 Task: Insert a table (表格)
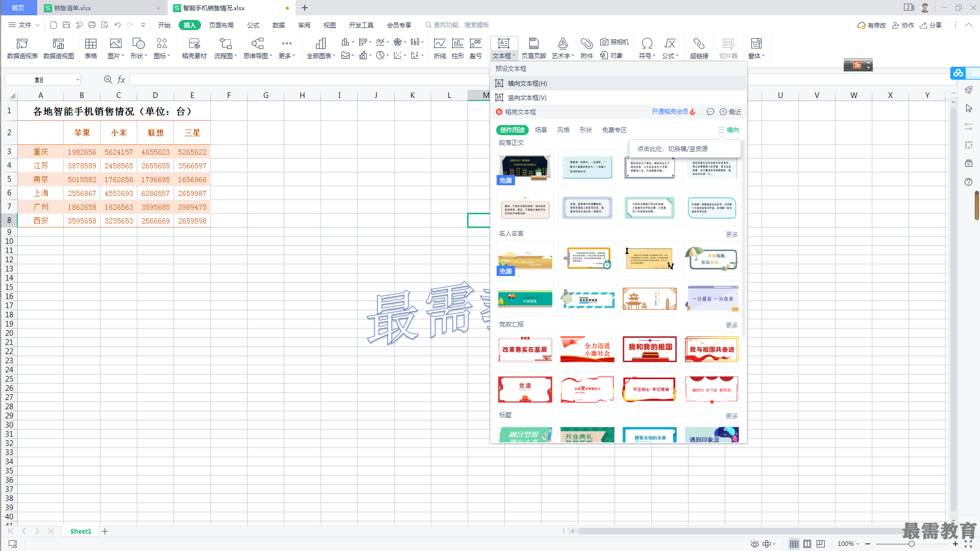pyautogui.click(x=91, y=48)
